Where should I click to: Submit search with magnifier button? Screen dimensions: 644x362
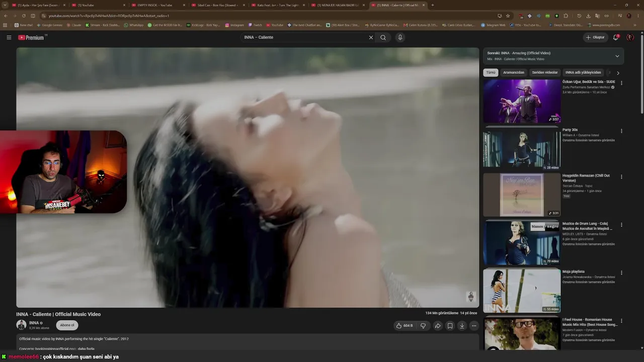pos(383,37)
